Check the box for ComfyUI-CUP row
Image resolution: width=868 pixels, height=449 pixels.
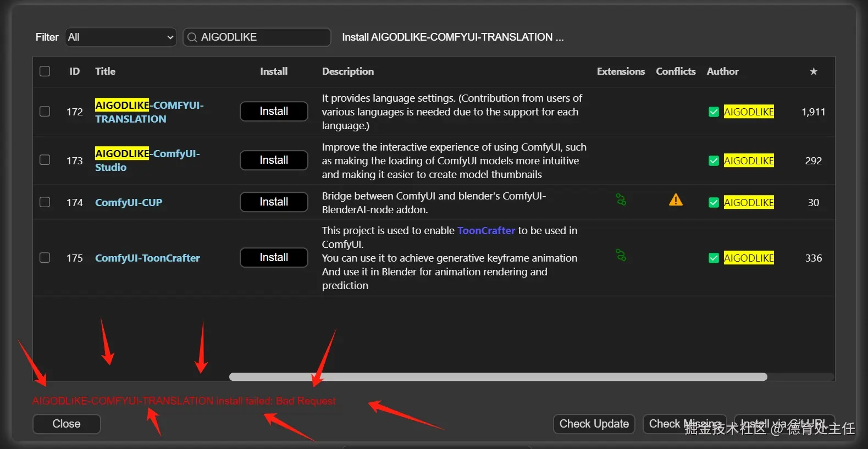[45, 202]
